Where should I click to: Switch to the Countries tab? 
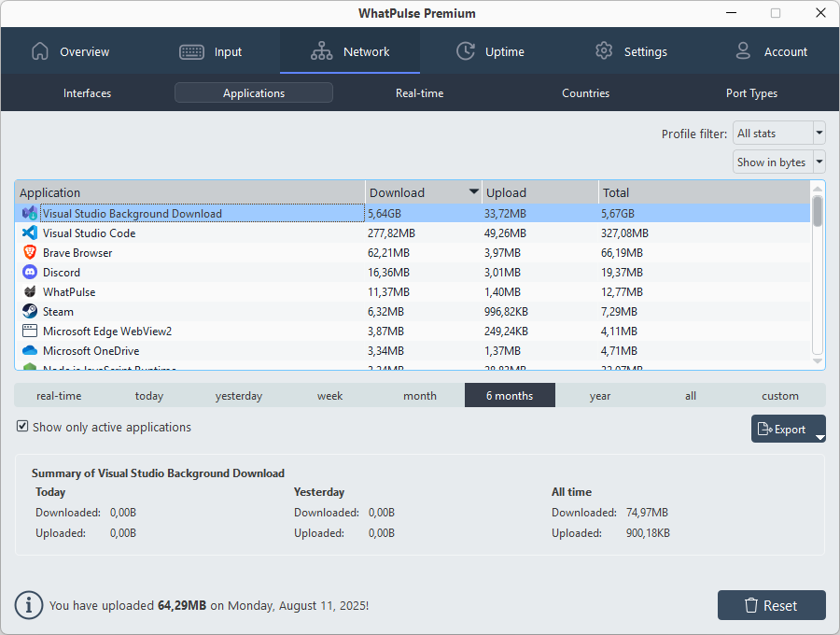tap(585, 92)
